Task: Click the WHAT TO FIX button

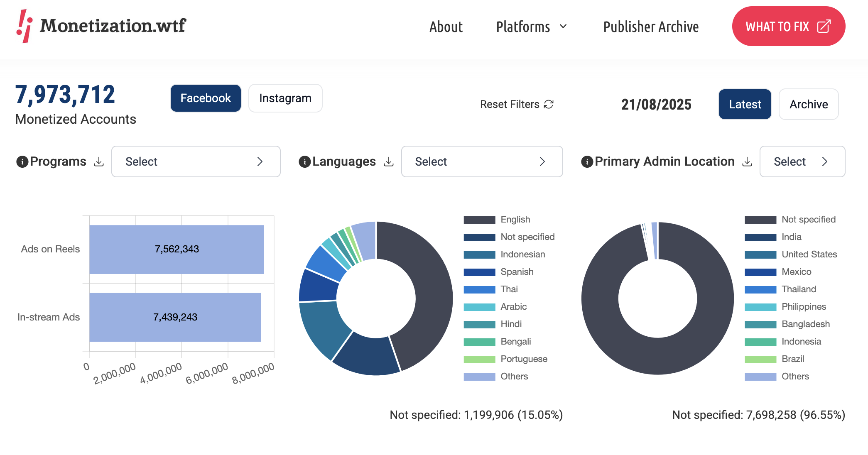Action: (x=788, y=26)
